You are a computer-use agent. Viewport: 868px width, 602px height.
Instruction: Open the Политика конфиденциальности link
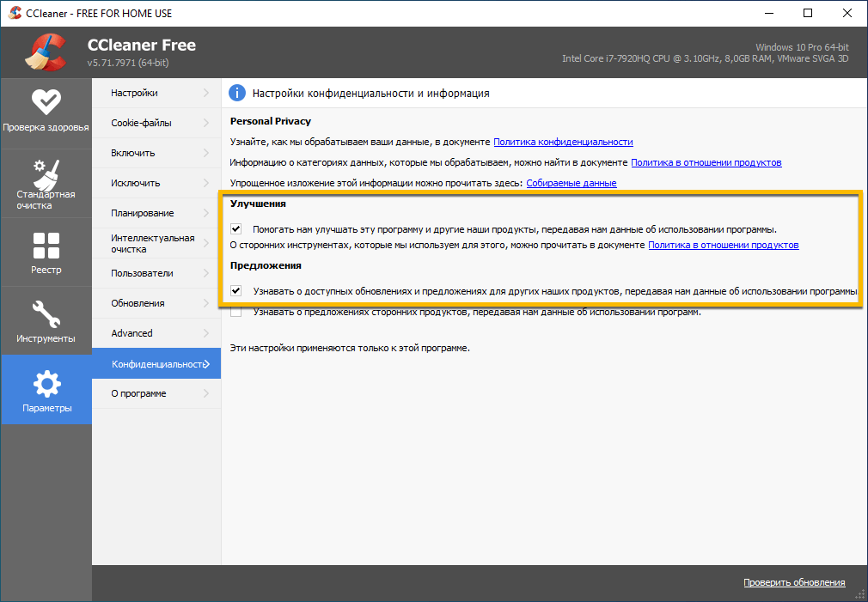click(x=562, y=141)
